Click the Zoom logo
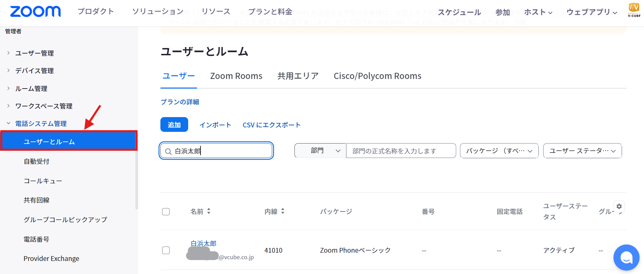The image size is (644, 274). tap(35, 12)
